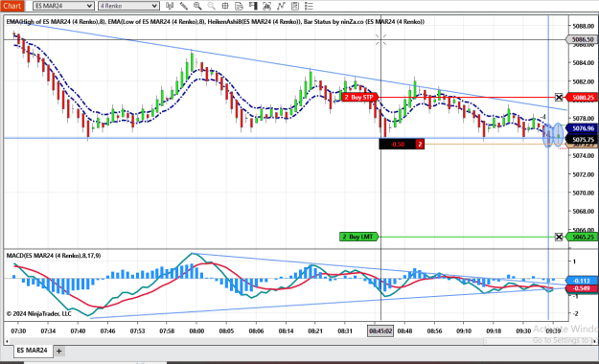599x364 pixels.
Task: Open the Indicators icon
Action: point(281,6)
